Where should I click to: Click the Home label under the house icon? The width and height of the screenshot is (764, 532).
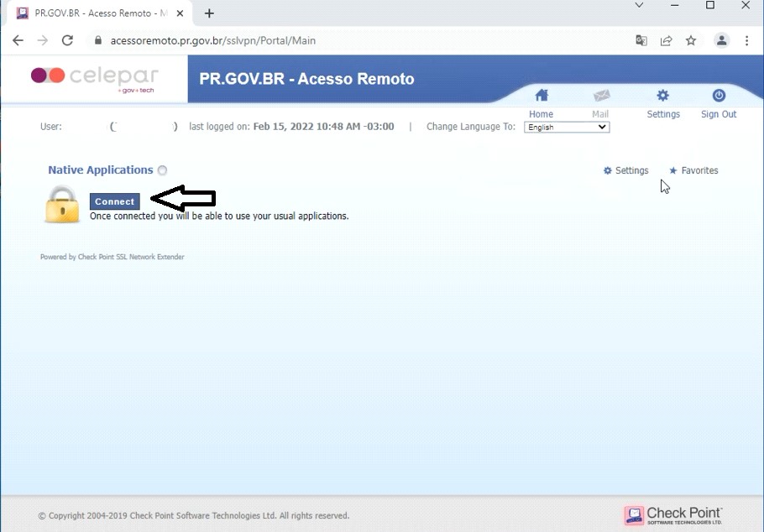[x=541, y=114]
